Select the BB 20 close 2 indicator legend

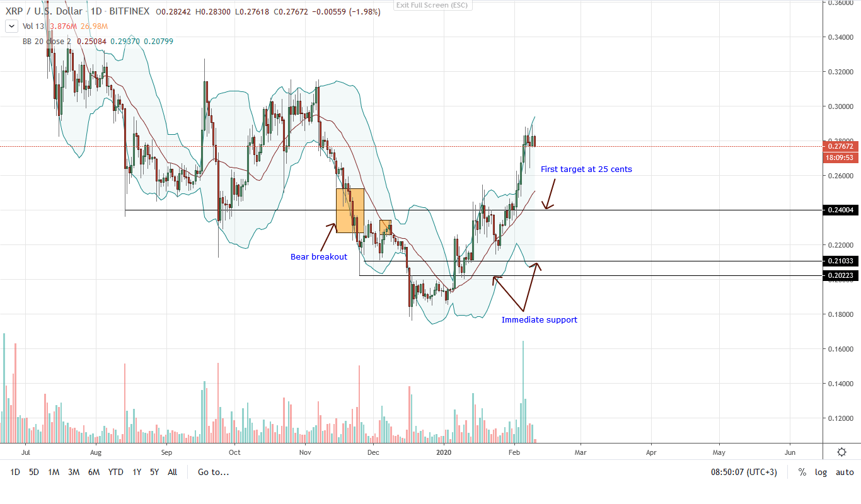[x=47, y=42]
